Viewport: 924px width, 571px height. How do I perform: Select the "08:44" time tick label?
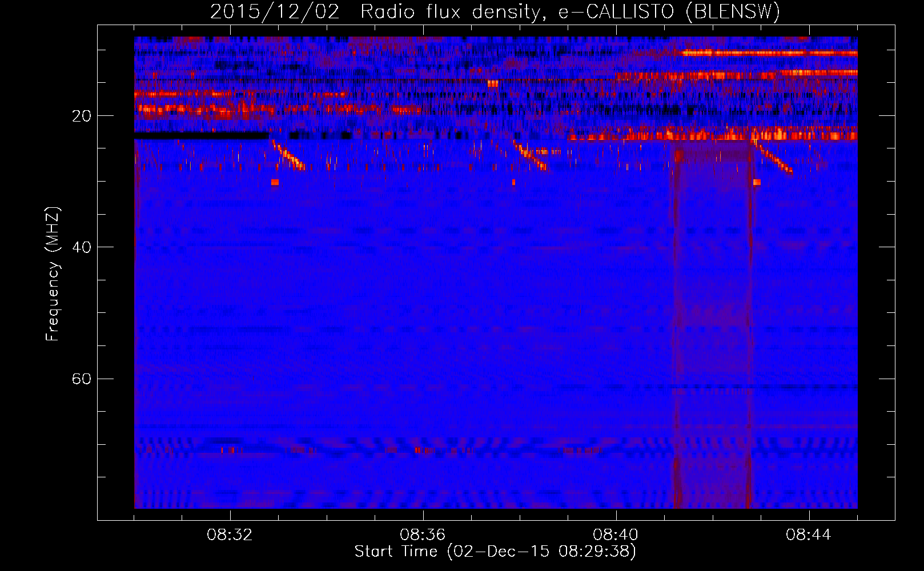click(x=809, y=534)
